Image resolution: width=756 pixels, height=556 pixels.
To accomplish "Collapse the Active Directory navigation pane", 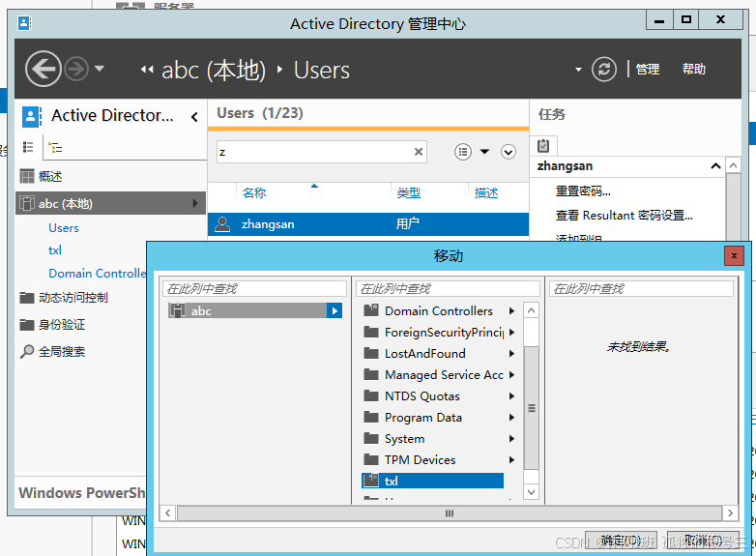I will (x=194, y=117).
